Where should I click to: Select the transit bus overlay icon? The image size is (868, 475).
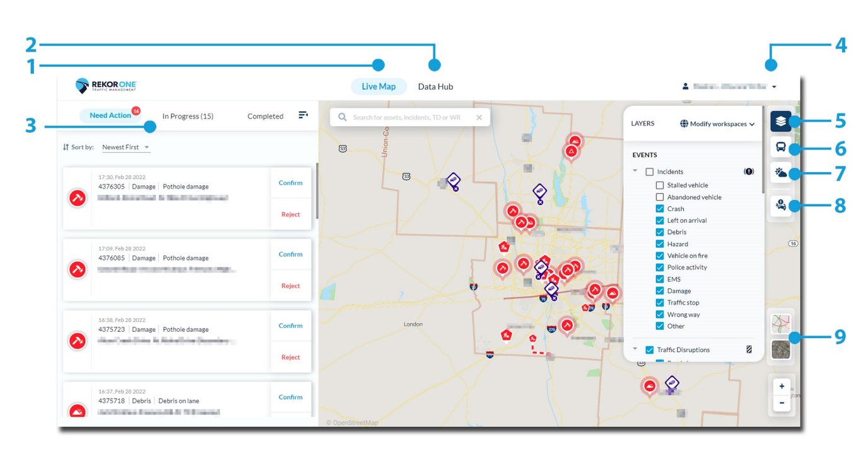[x=781, y=147]
